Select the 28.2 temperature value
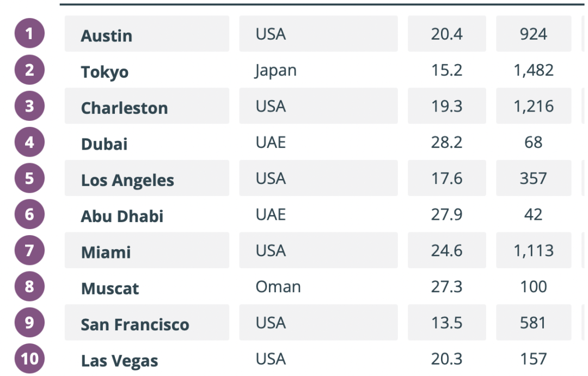This screenshot has height=376, width=588. pyautogui.click(x=446, y=143)
